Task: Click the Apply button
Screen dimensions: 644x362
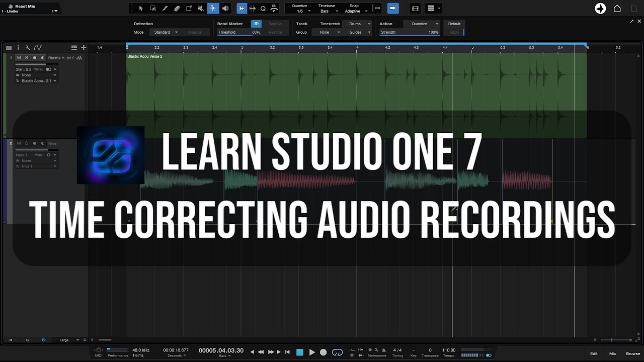Action: (x=454, y=32)
